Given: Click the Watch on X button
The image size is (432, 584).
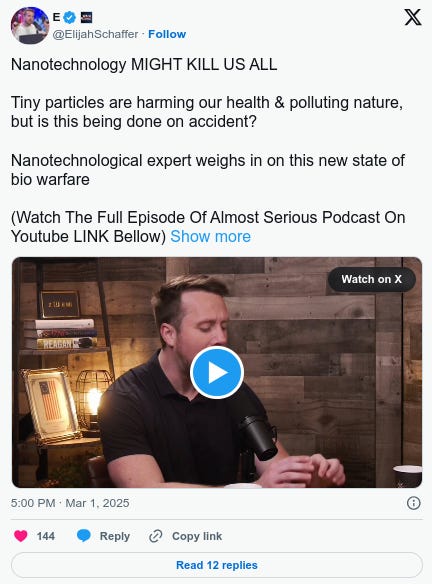Looking at the screenshot, I should 372,279.
